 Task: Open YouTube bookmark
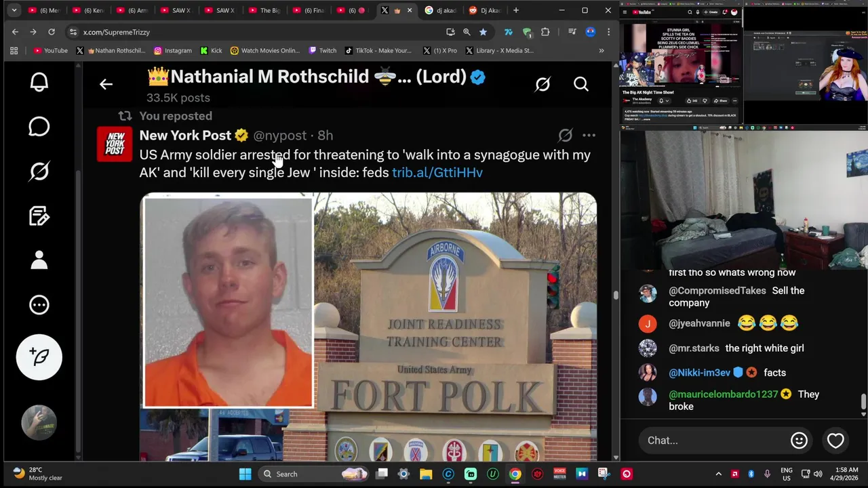click(x=51, y=50)
